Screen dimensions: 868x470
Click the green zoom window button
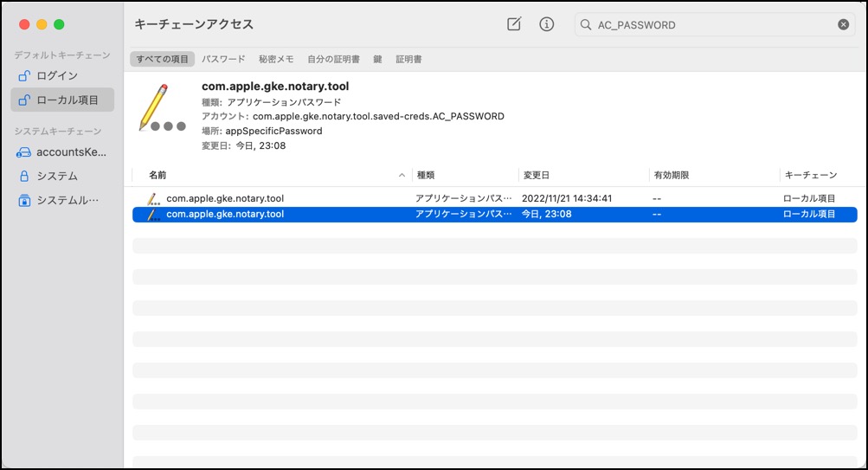pos(59,24)
